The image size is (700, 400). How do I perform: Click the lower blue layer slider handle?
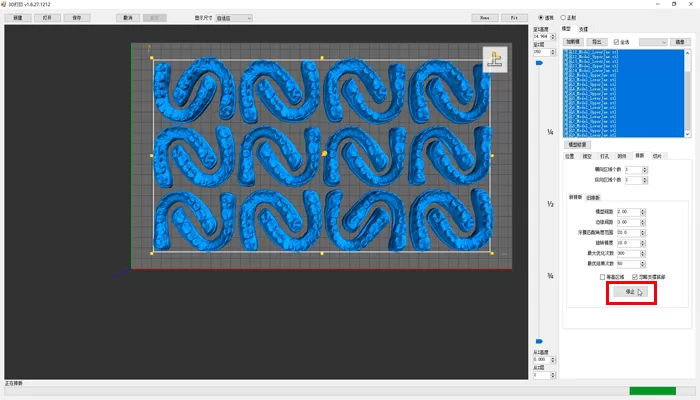point(539,341)
